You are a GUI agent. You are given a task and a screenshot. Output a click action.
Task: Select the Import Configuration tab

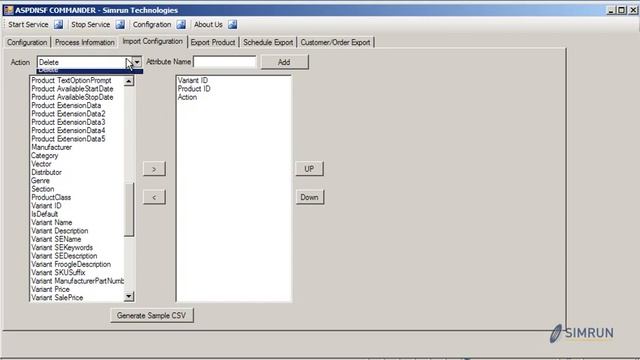(x=153, y=42)
